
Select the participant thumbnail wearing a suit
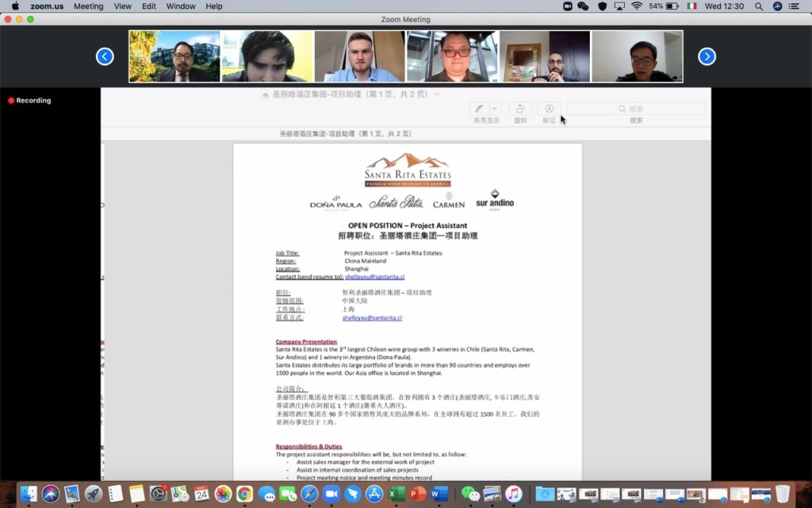[x=174, y=56]
